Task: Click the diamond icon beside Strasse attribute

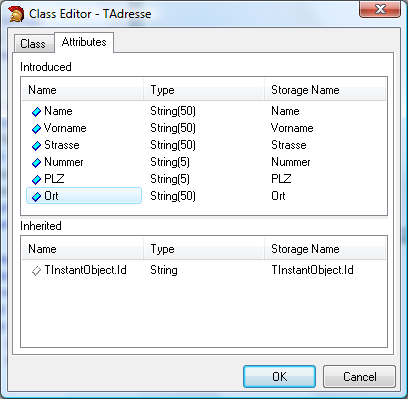Action: (36, 146)
